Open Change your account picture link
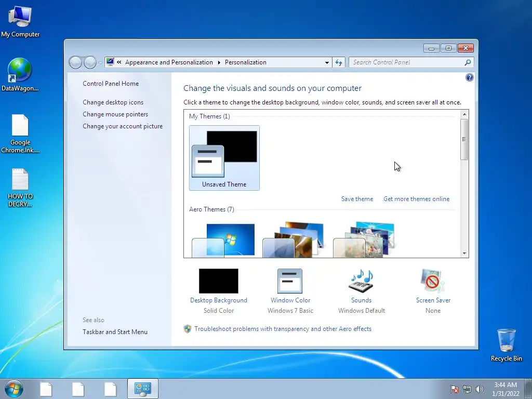This screenshot has width=532, height=399. (x=123, y=126)
